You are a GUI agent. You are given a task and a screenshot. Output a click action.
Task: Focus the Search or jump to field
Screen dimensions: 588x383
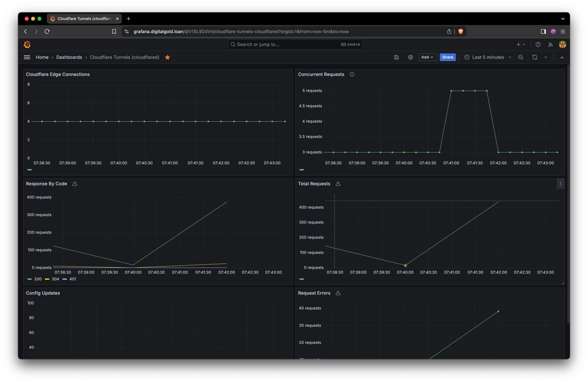coord(295,45)
